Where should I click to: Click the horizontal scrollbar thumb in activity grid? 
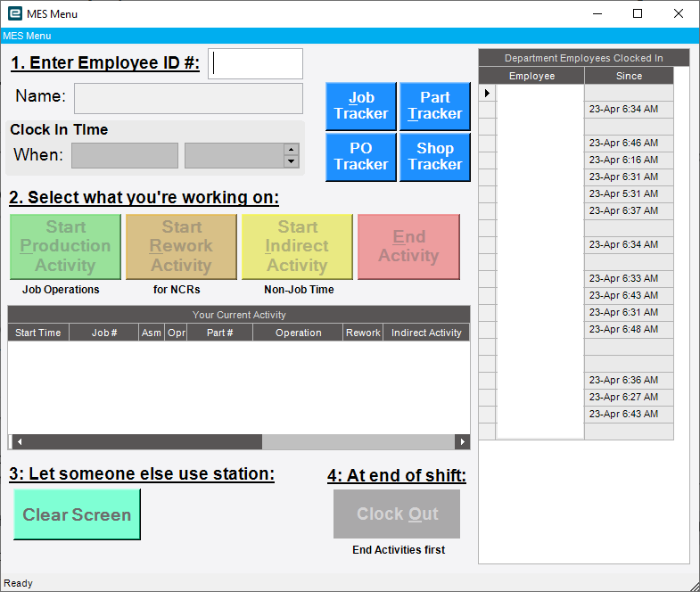tap(144, 442)
